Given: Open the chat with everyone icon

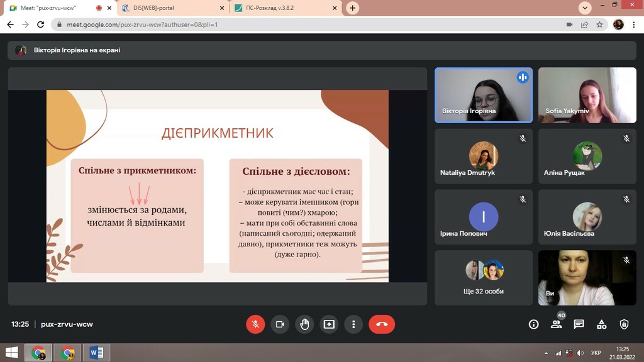Looking at the screenshot, I should point(579,324).
